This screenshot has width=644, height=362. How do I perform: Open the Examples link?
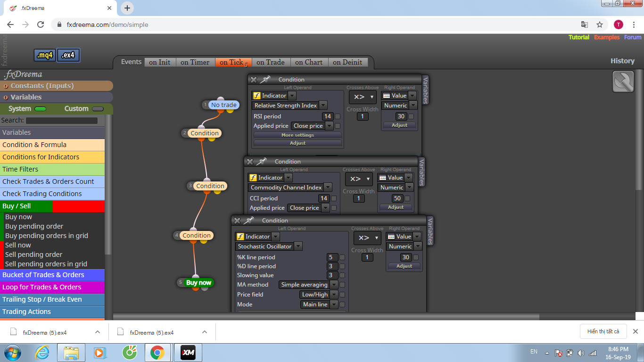(x=607, y=37)
